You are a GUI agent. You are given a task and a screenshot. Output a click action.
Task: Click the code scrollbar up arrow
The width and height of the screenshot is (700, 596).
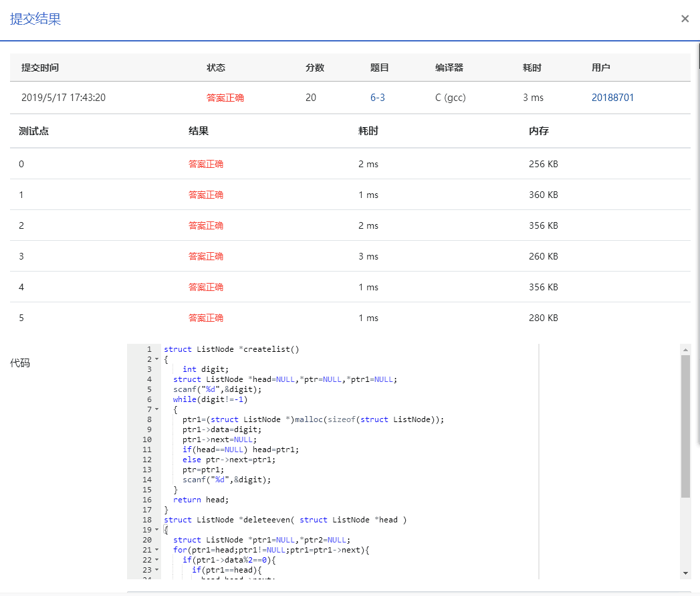coord(686,349)
